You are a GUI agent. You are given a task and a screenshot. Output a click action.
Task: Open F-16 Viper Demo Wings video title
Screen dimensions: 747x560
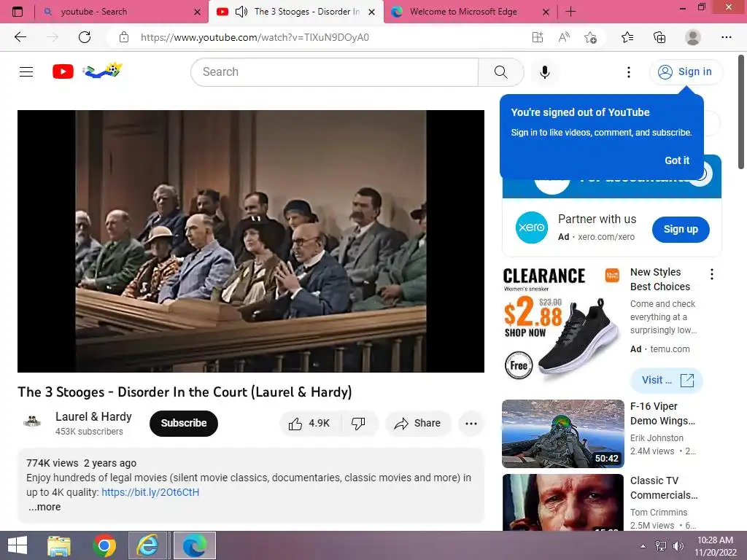pos(662,413)
